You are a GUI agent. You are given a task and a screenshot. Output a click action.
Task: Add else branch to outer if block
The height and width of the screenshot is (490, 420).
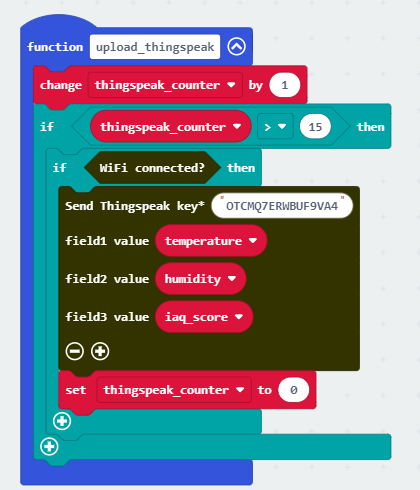click(x=49, y=446)
